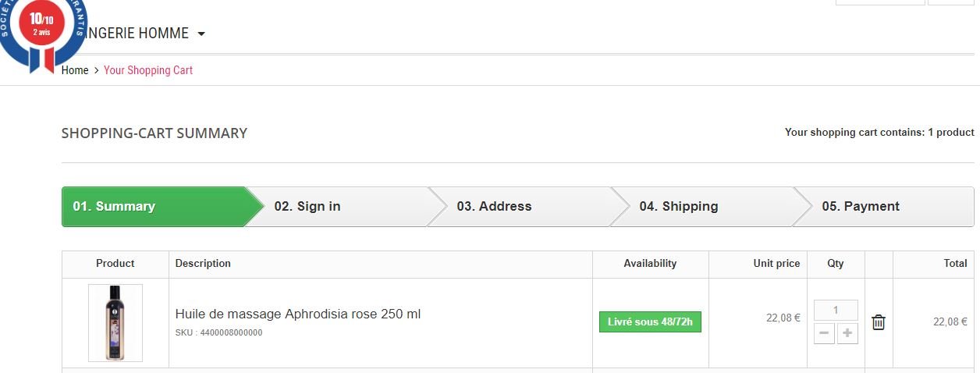This screenshot has height=373, width=980.
Task: Select the Your Shopping Cart breadcrumb
Action: click(148, 70)
